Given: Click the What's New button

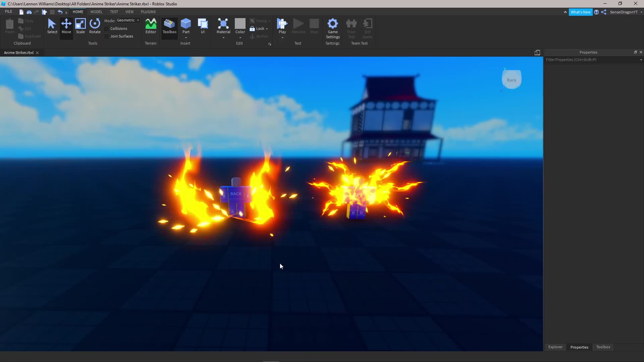Looking at the screenshot, I should click(x=581, y=12).
